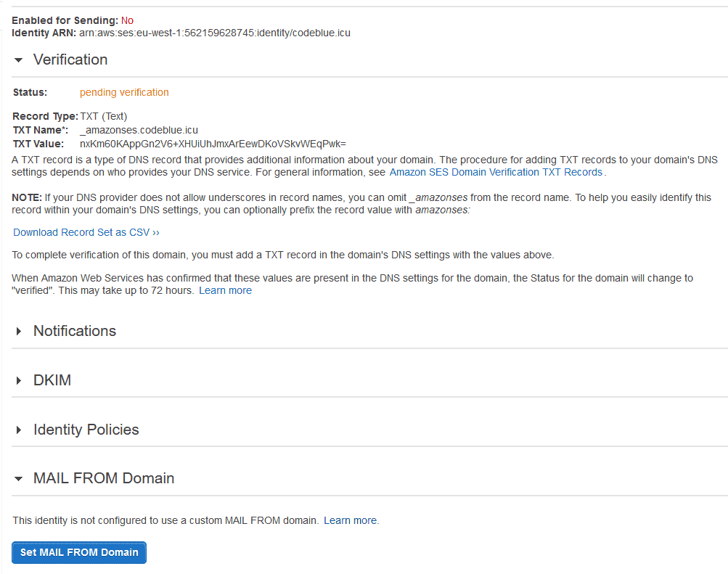Click the MAIL FROM Domain triangle icon
This screenshot has height=574, width=728.
[17, 478]
